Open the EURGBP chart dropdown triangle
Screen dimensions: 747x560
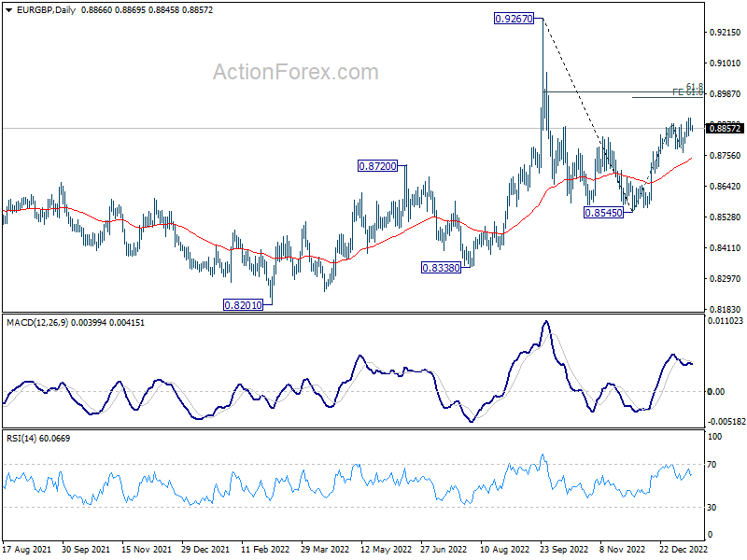point(9,10)
